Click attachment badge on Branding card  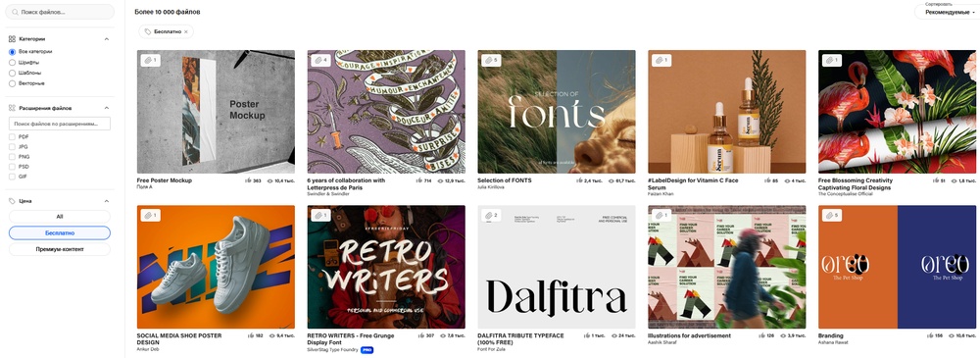coord(832,216)
